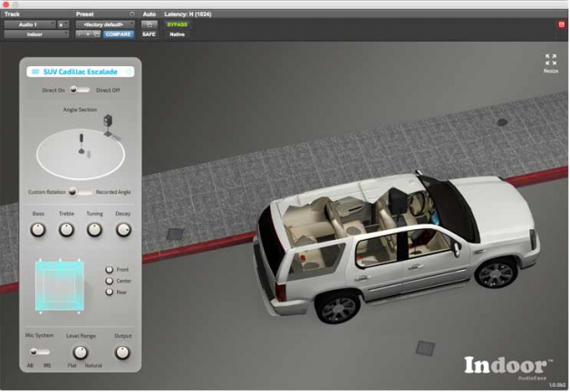The width and height of the screenshot is (570, 392).
Task: Click the Decay knob
Action: [x=123, y=230]
